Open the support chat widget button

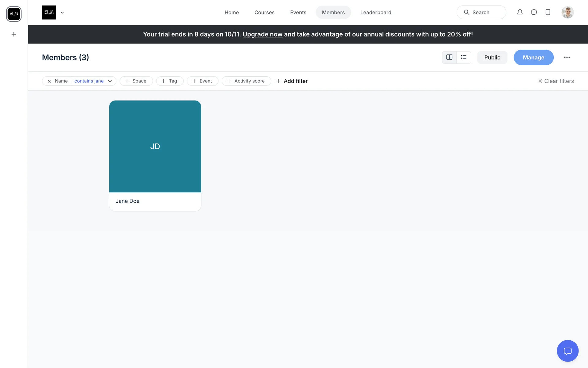point(567,351)
